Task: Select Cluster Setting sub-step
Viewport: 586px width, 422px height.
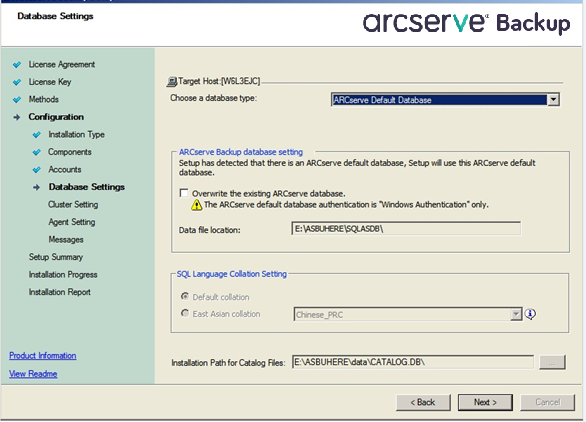Action: pos(73,204)
